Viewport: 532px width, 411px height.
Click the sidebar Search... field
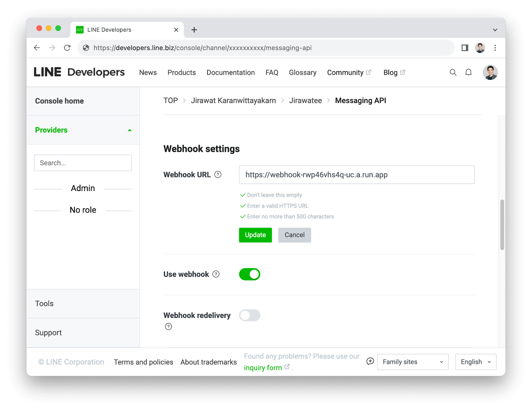tap(83, 163)
